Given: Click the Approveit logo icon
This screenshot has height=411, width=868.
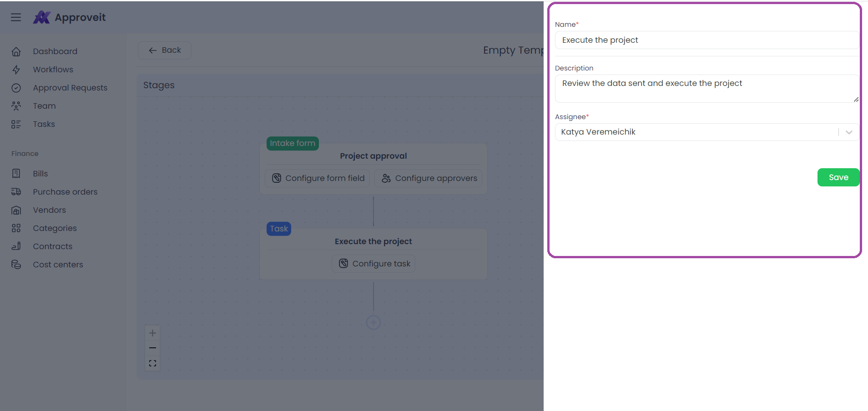Looking at the screenshot, I should coord(41,17).
